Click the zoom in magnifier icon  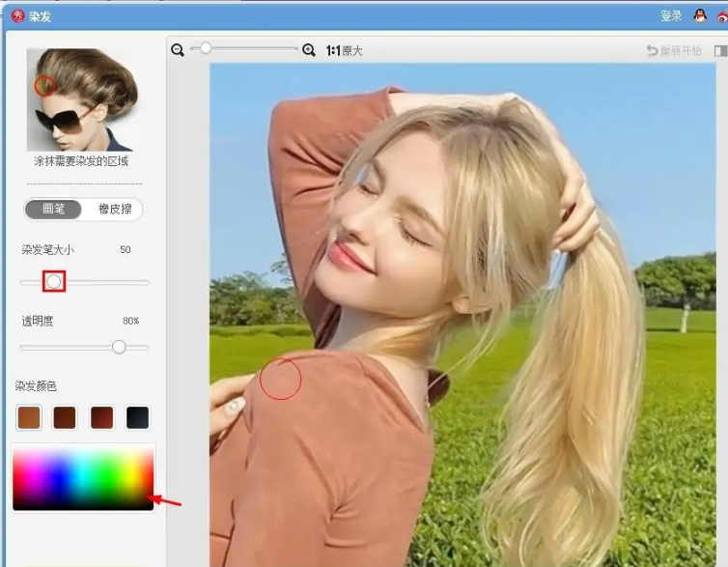coord(309,49)
